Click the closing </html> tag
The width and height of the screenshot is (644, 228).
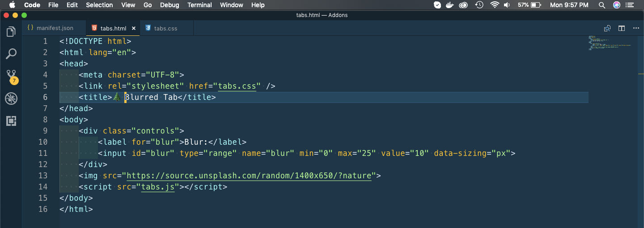pos(76,209)
